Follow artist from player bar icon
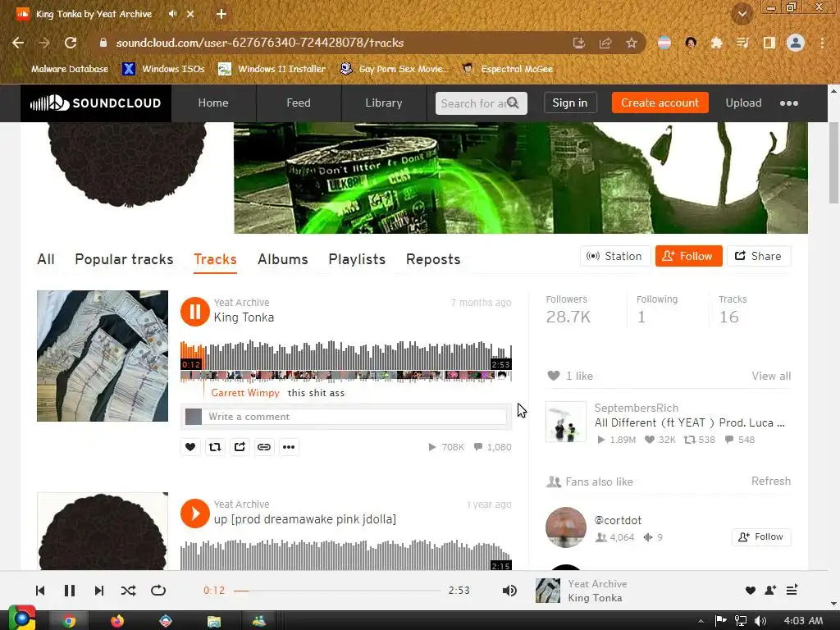 coord(771,591)
